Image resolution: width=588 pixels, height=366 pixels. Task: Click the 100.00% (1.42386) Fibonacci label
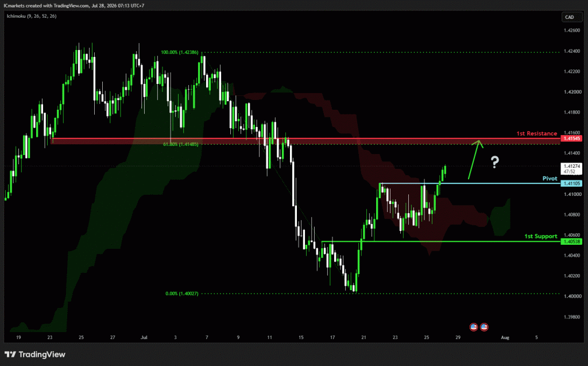[180, 52]
